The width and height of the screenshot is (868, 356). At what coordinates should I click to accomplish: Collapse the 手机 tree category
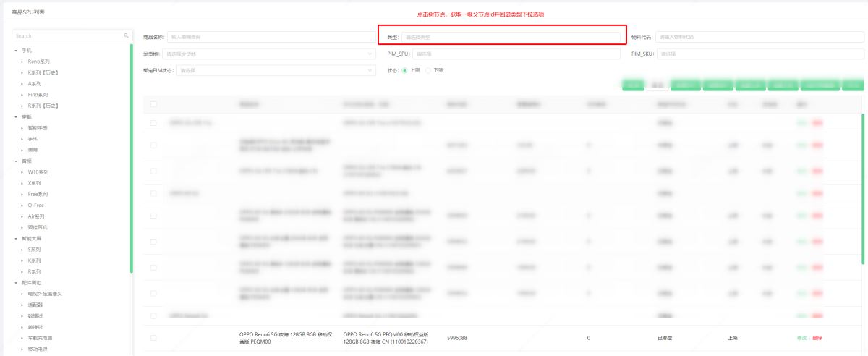[x=17, y=51]
